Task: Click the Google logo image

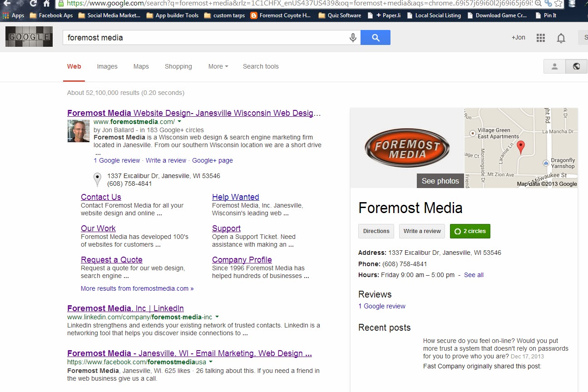Action: tap(29, 37)
